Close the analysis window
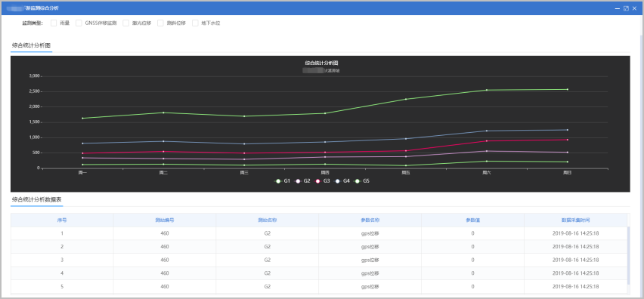 pos(635,8)
